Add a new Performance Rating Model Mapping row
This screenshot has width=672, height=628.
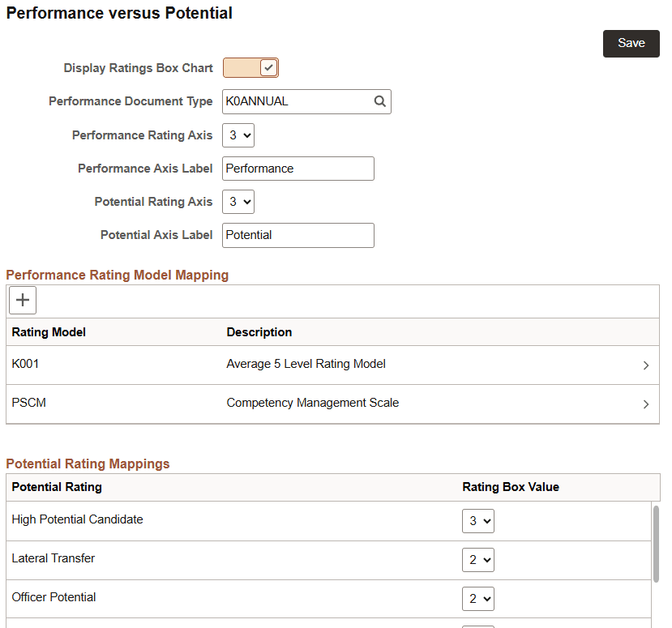tap(22, 300)
